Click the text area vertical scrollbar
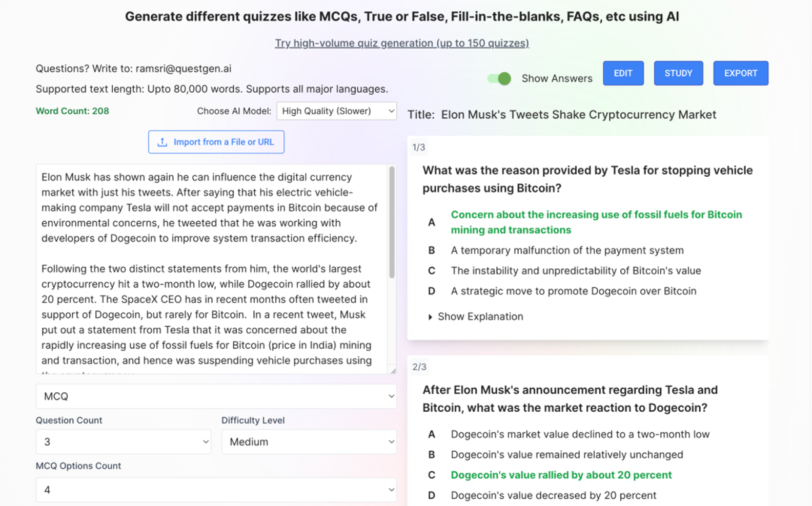812x506 pixels. [392, 222]
